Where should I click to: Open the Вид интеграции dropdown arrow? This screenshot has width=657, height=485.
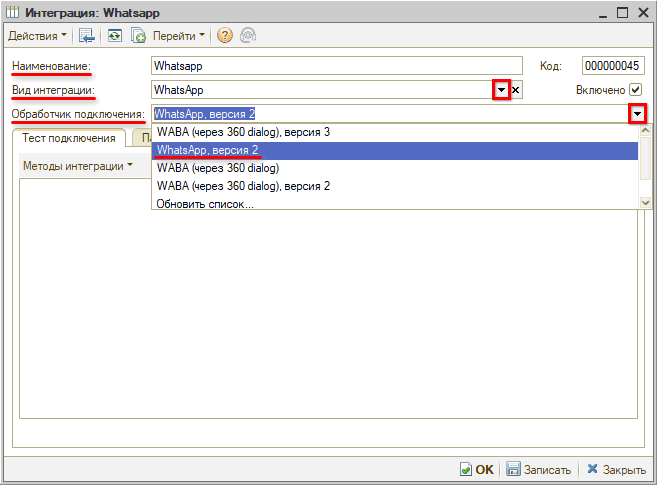(501, 90)
